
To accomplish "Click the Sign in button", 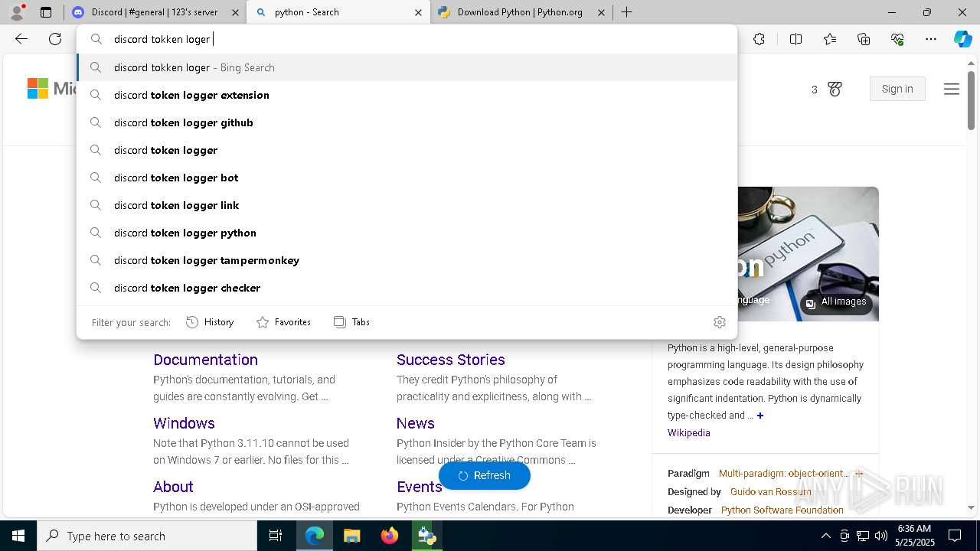I will pos(897,89).
